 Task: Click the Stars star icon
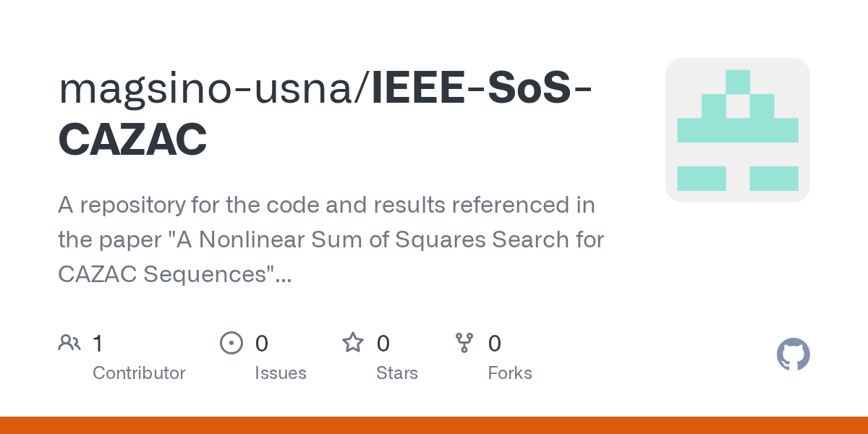(352, 342)
